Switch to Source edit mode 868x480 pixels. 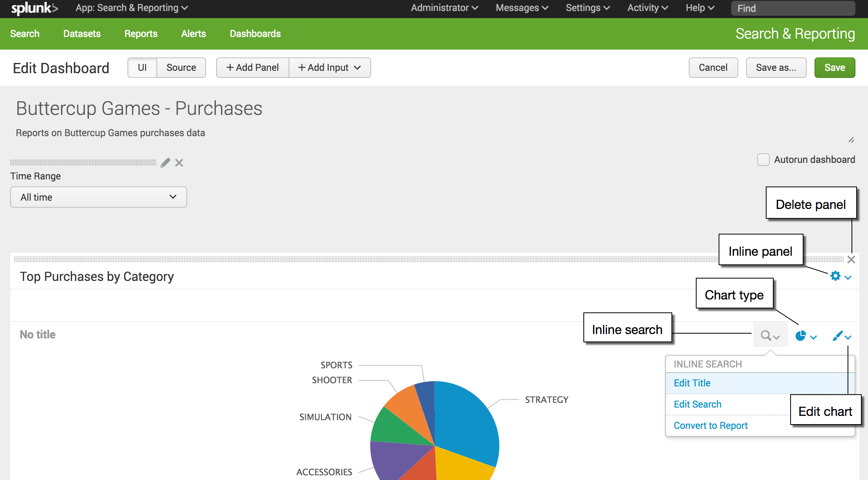[x=181, y=68]
